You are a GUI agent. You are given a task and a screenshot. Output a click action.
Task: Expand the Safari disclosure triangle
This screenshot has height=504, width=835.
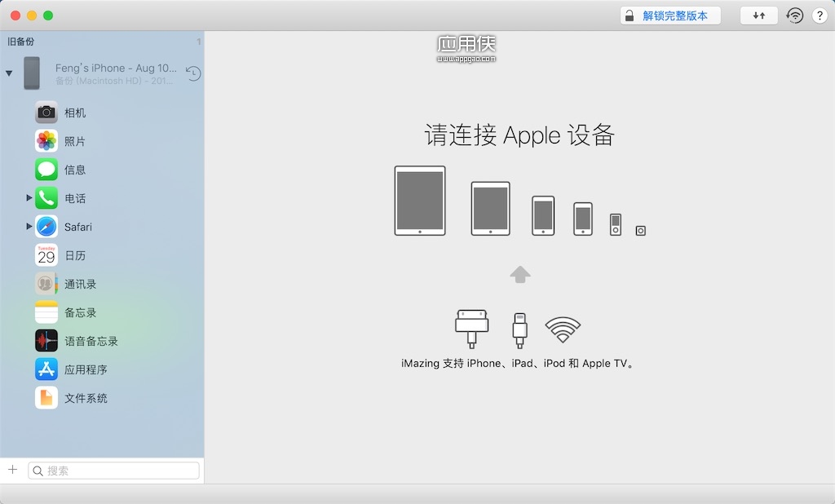coord(29,227)
